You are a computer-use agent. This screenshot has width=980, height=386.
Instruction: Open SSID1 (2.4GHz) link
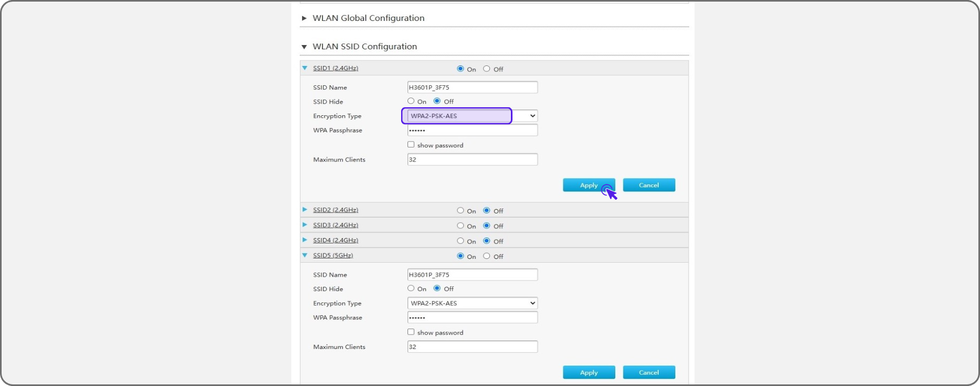(336, 68)
